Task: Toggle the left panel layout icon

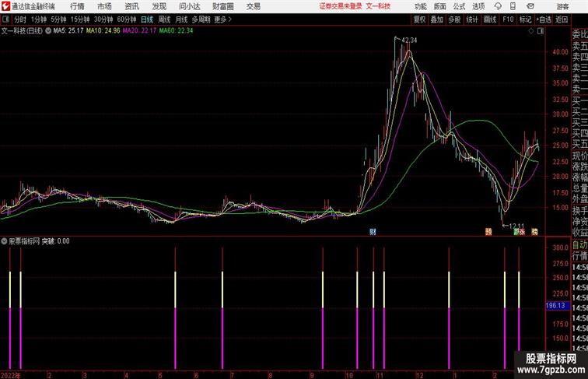Action: pos(5,19)
